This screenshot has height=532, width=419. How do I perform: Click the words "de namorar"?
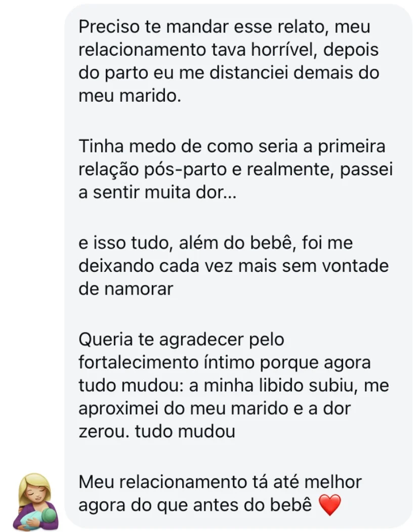pyautogui.click(x=126, y=290)
